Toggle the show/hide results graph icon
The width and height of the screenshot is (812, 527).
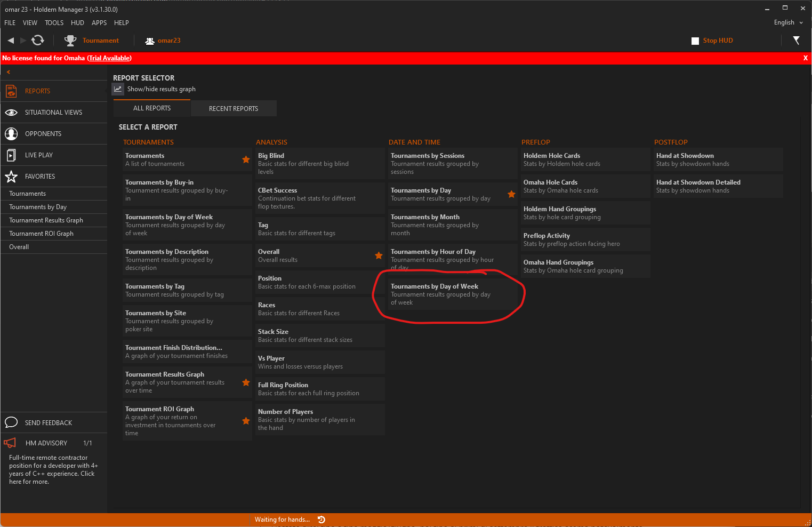tap(118, 89)
